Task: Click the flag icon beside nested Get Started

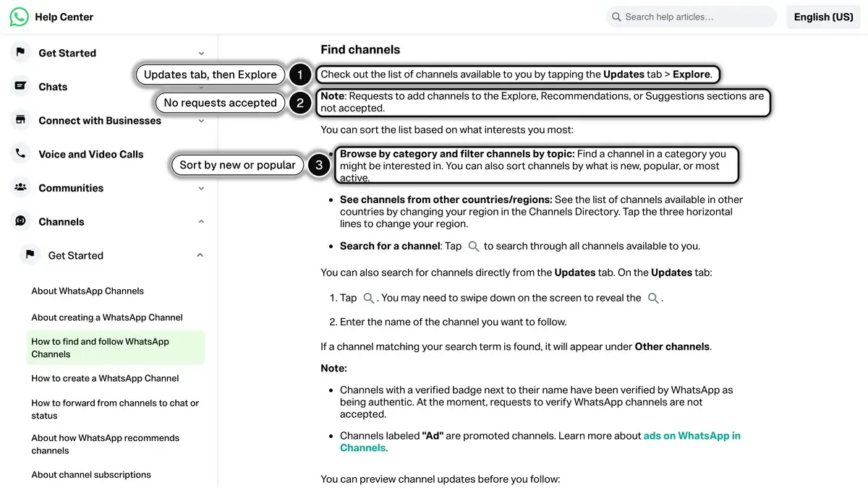Action: tap(30, 254)
